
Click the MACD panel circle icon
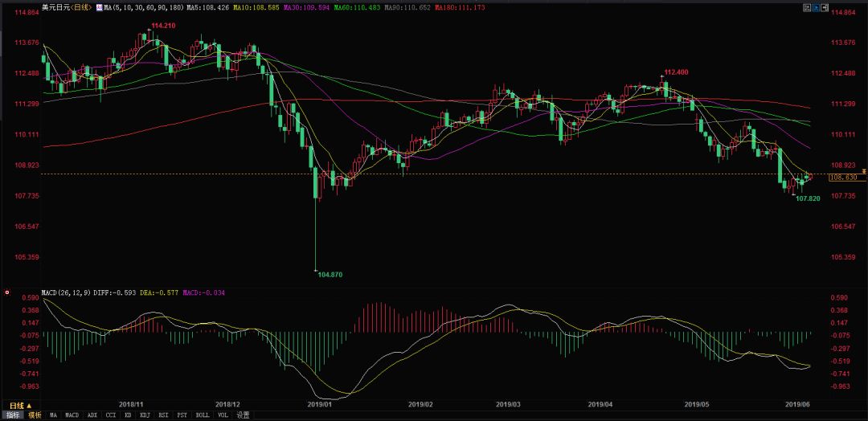[x=6, y=292]
